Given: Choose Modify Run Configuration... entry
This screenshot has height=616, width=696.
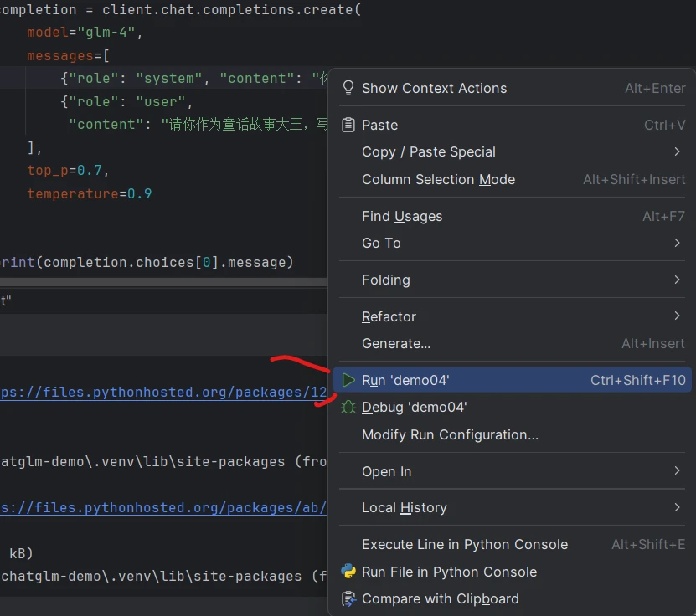Looking at the screenshot, I should pos(450,434).
